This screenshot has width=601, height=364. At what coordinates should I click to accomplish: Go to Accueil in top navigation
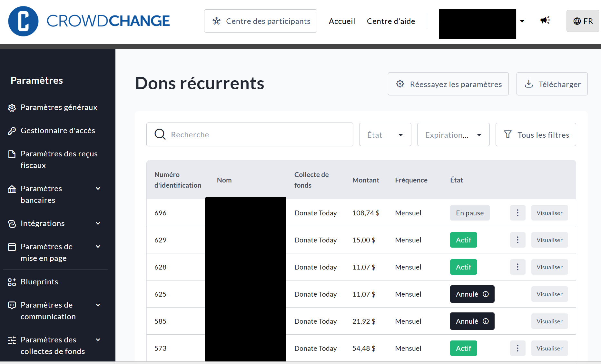coord(342,21)
